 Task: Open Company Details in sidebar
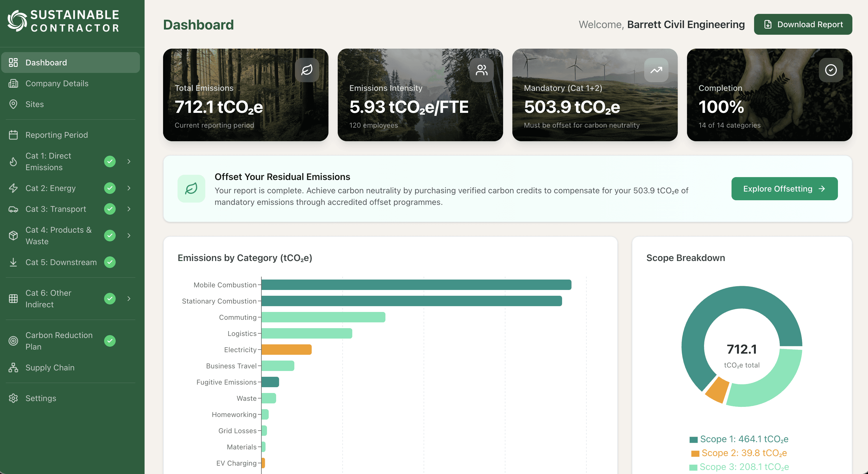[x=57, y=83]
